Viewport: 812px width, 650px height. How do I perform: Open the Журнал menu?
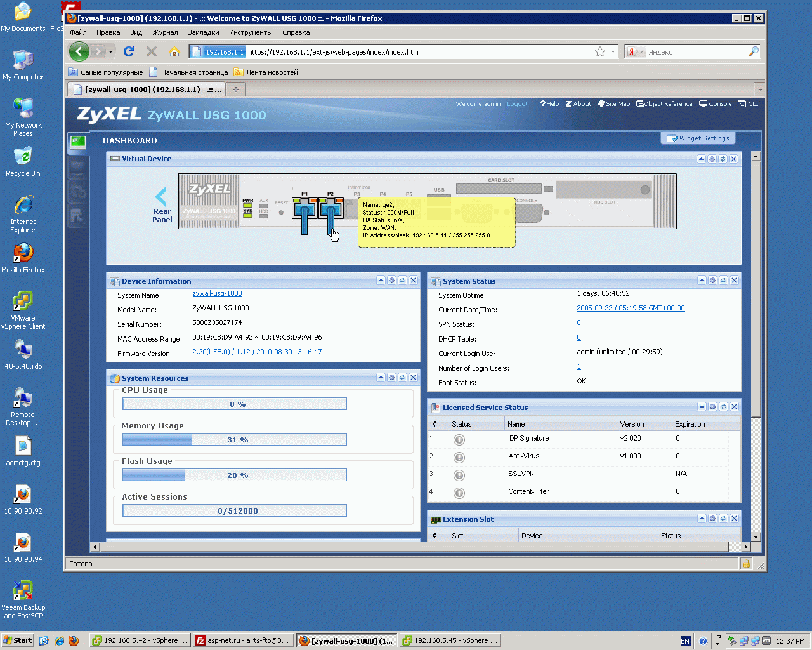165,32
